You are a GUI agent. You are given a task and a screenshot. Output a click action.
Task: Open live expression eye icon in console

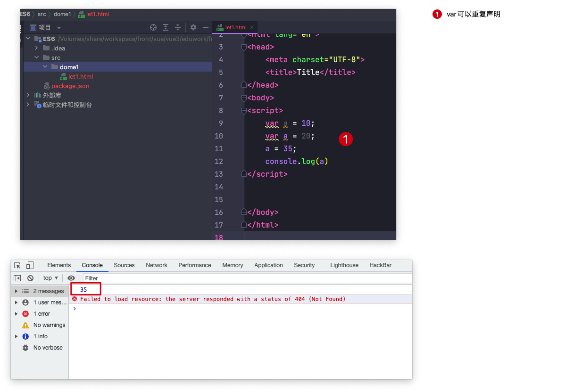(x=71, y=278)
